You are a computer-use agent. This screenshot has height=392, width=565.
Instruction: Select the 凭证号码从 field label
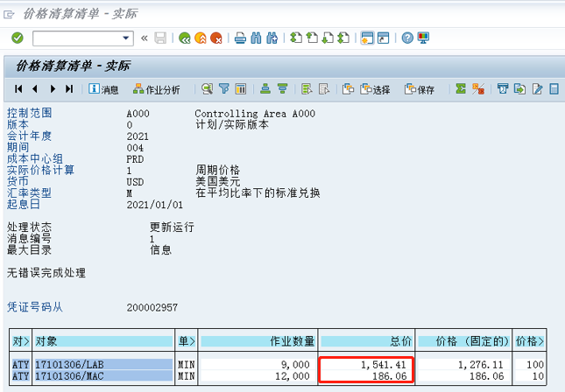click(x=35, y=307)
